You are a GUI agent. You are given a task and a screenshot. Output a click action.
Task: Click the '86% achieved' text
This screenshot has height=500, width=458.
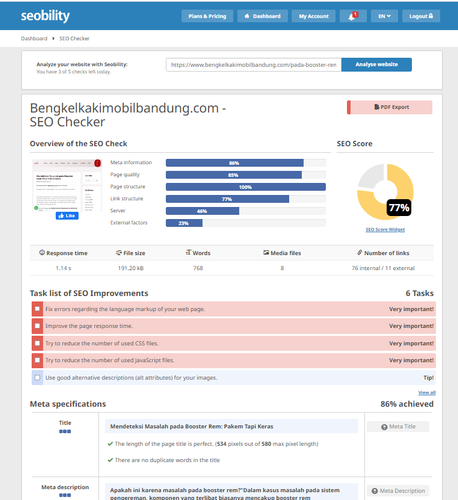coord(407,404)
